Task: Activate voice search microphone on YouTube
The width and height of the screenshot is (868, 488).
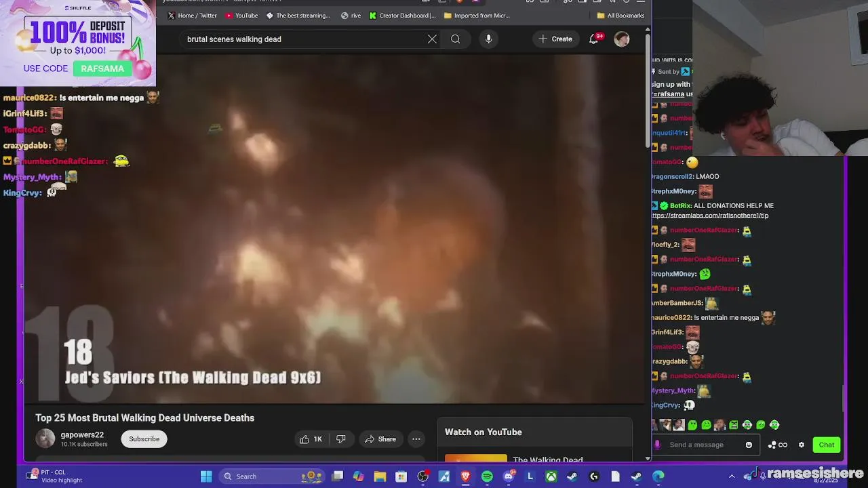Action: pos(488,39)
